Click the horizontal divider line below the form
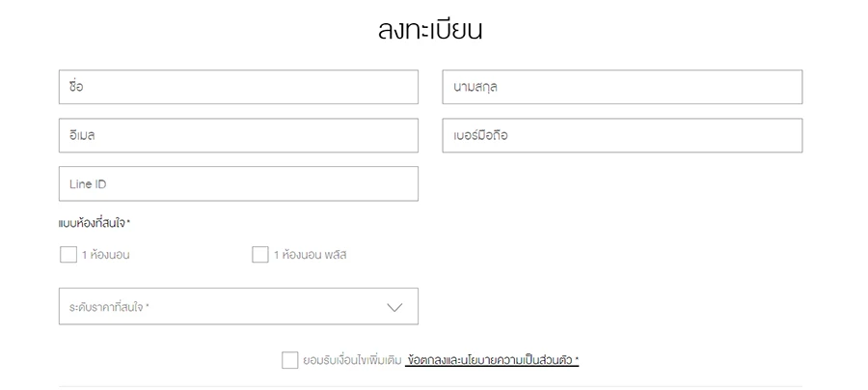 [x=430, y=386]
